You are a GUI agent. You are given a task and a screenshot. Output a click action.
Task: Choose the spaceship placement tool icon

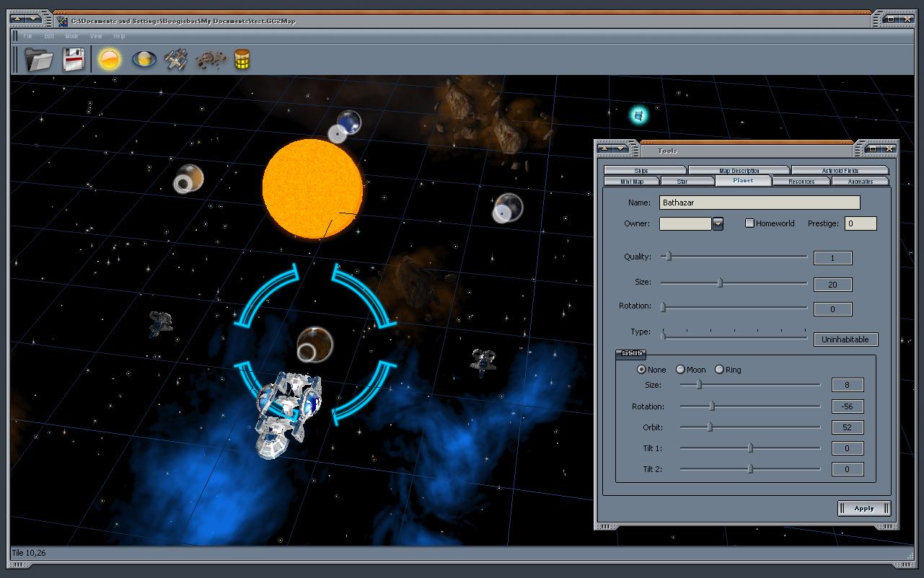pyautogui.click(x=176, y=59)
